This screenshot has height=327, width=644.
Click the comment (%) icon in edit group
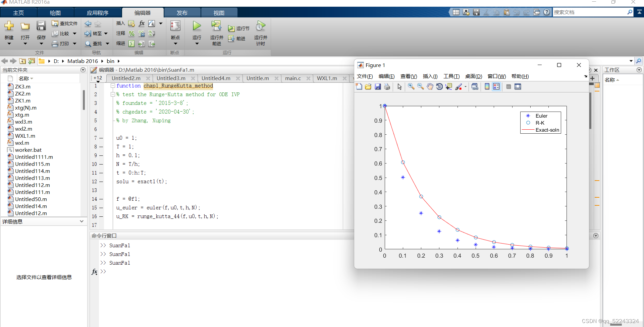click(131, 34)
